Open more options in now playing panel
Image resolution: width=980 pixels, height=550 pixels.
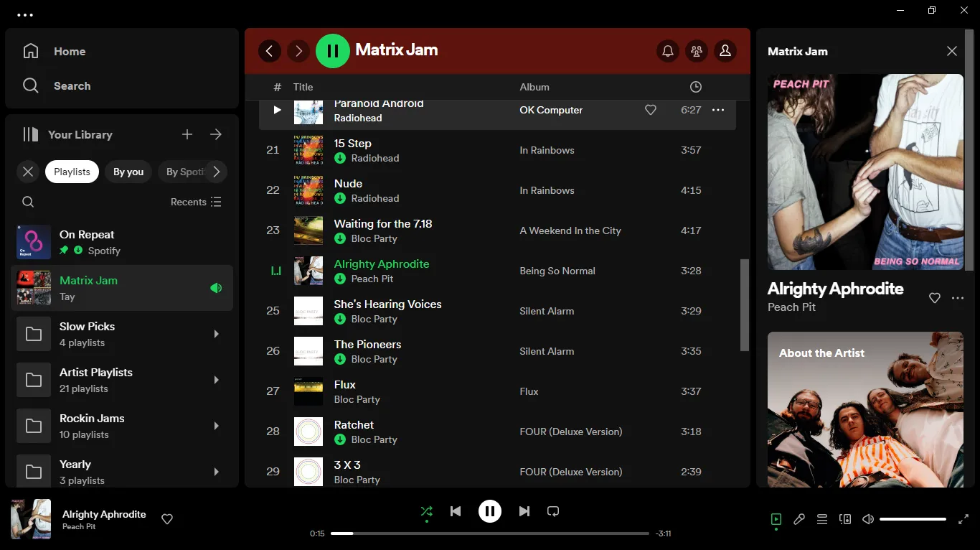pyautogui.click(x=958, y=298)
